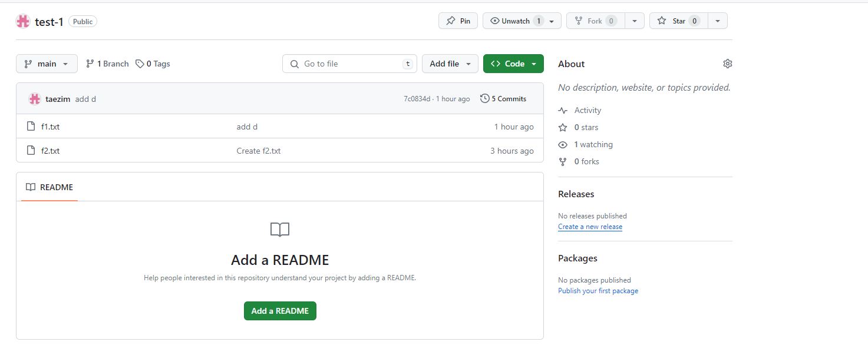
Task: Open commit hash 7c0834d
Action: click(x=417, y=99)
